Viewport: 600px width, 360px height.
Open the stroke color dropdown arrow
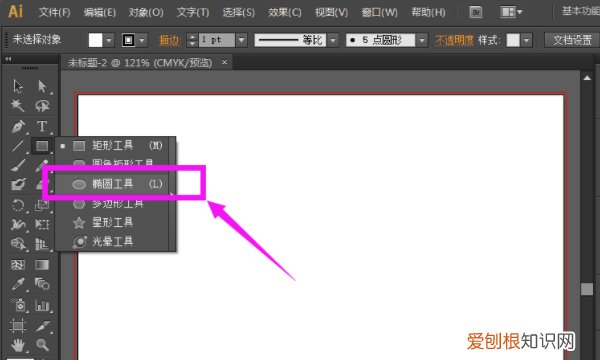(x=142, y=40)
